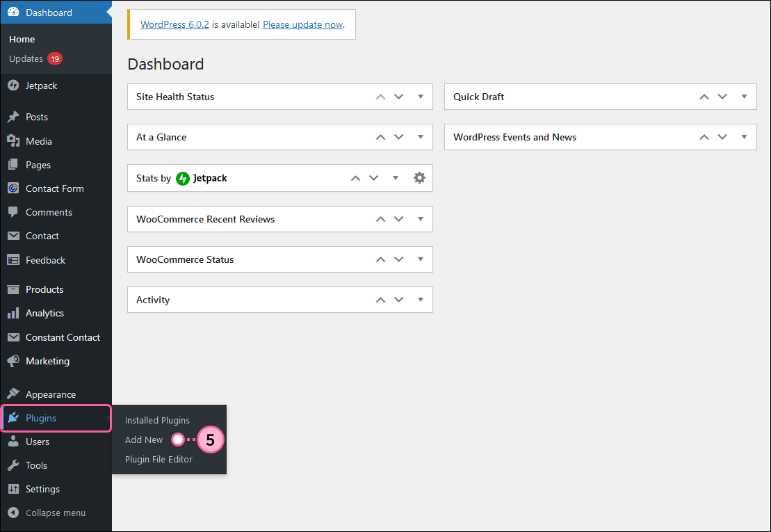Expand the Stats by Jetpack panel
This screenshot has width=771, height=532.
pos(396,177)
